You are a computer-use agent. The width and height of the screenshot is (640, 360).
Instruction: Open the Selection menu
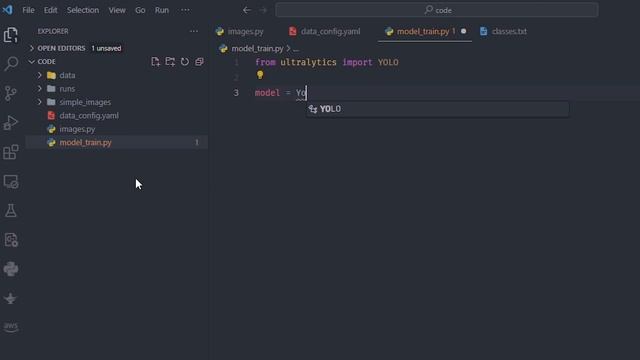83,10
